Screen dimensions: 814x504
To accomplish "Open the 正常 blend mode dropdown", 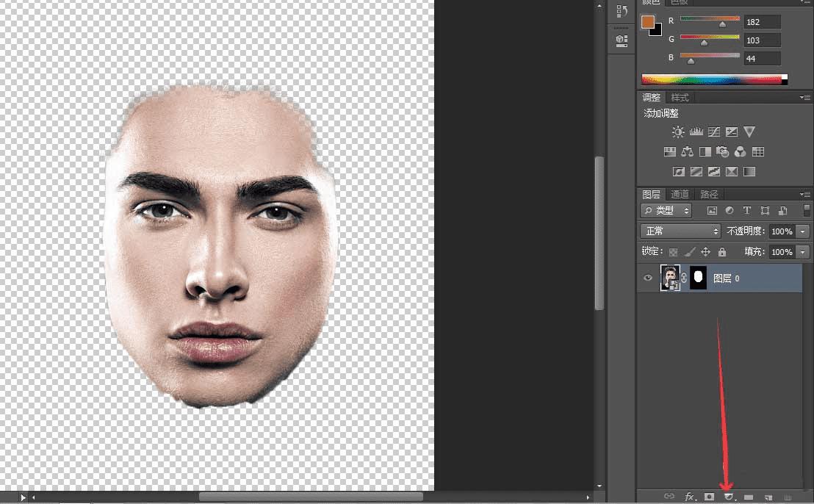I will (x=680, y=231).
